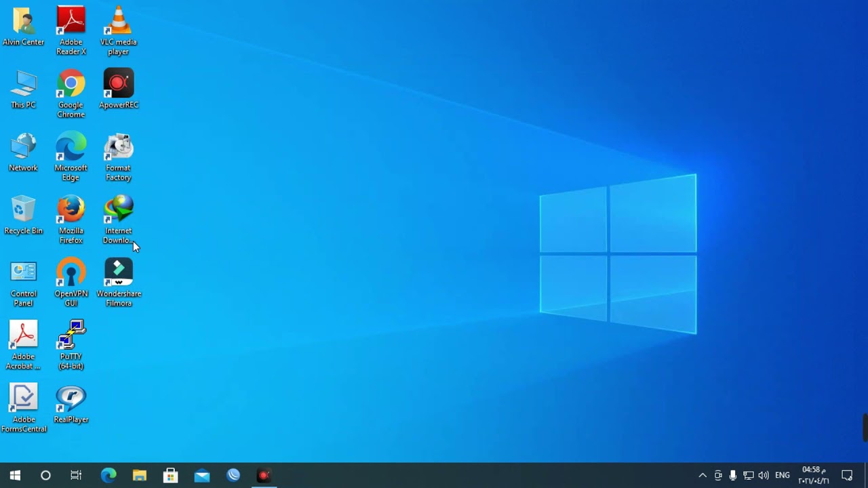Open Wondershare Filmora shortcut
The image size is (868, 488).
[x=119, y=283]
